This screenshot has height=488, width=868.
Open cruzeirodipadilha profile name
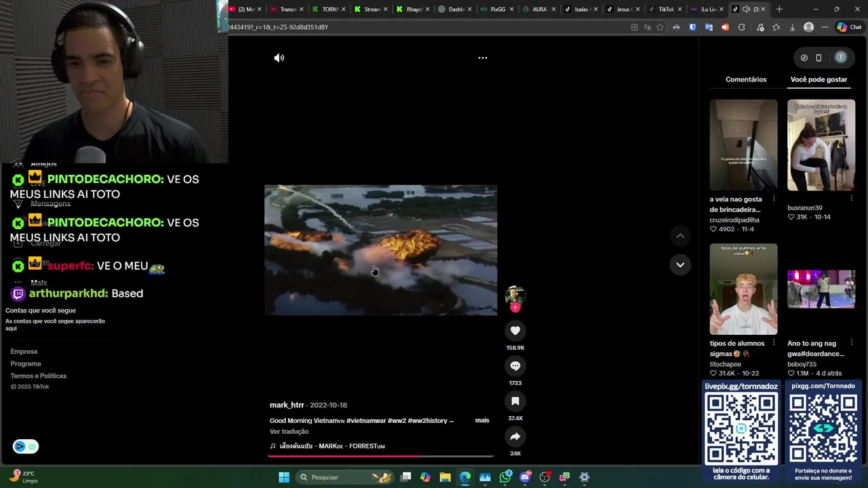click(734, 220)
